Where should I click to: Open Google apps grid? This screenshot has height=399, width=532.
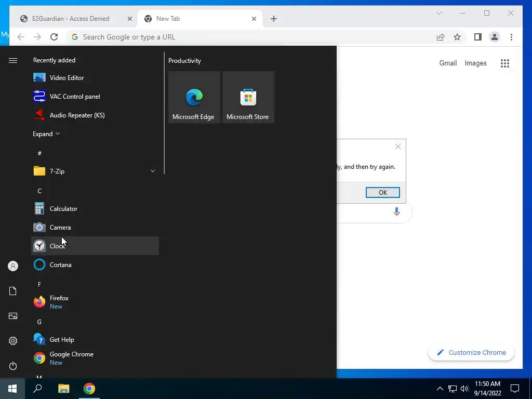(505, 63)
